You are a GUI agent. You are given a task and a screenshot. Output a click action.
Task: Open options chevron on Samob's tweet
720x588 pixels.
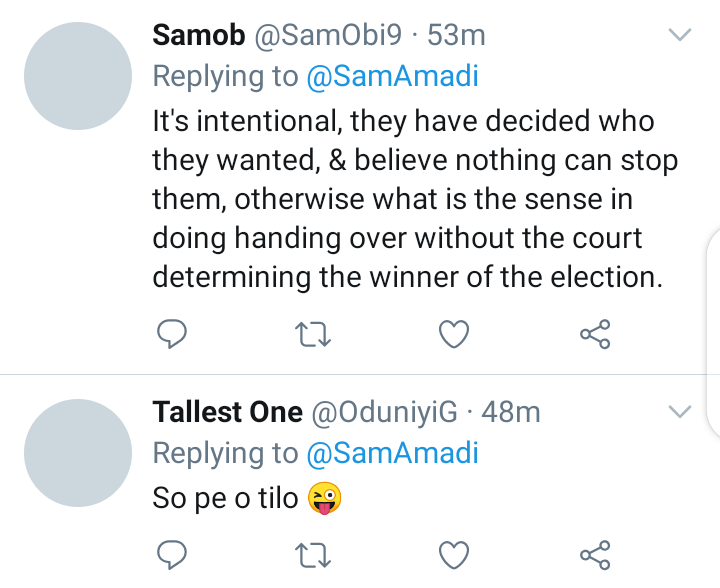(x=680, y=35)
